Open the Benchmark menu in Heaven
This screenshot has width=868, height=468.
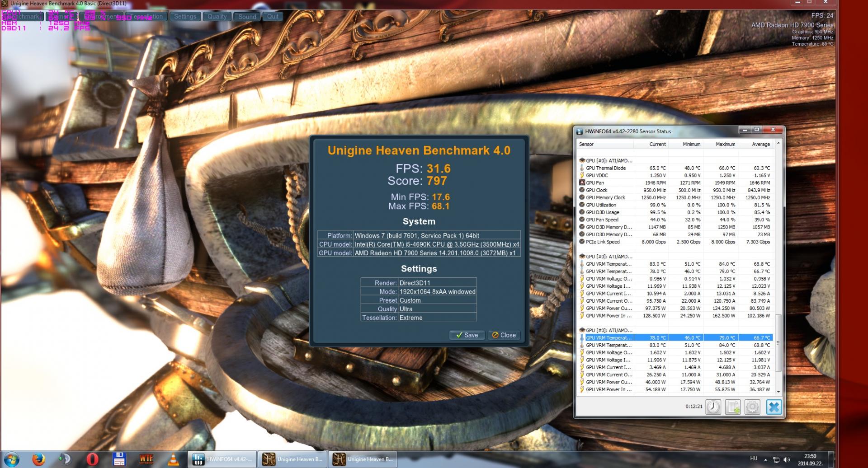[x=22, y=17]
